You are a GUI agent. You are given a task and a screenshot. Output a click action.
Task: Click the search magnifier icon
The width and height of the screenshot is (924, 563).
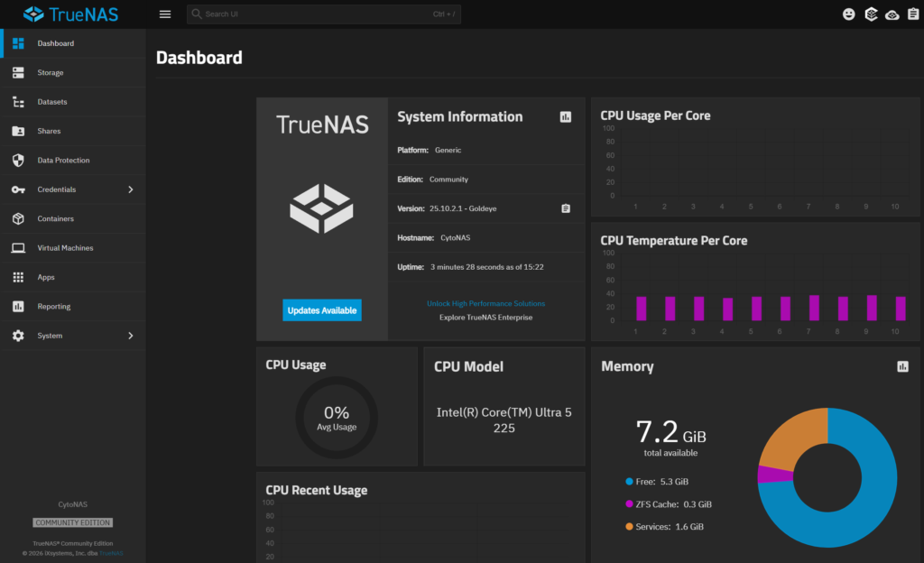[x=197, y=14]
